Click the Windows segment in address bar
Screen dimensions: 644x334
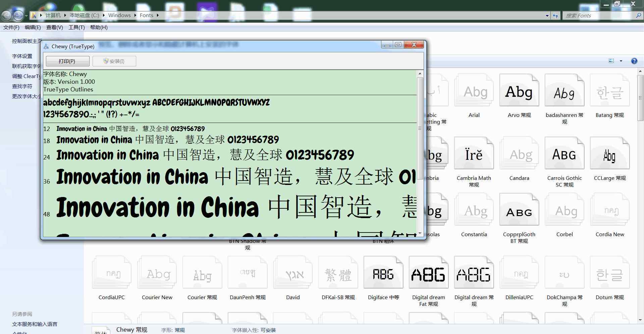pos(119,15)
